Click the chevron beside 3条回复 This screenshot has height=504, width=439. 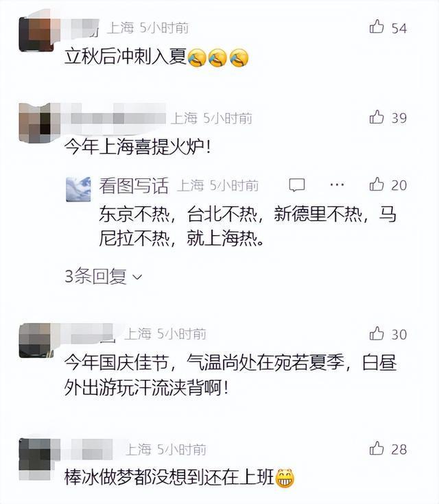coord(137,277)
